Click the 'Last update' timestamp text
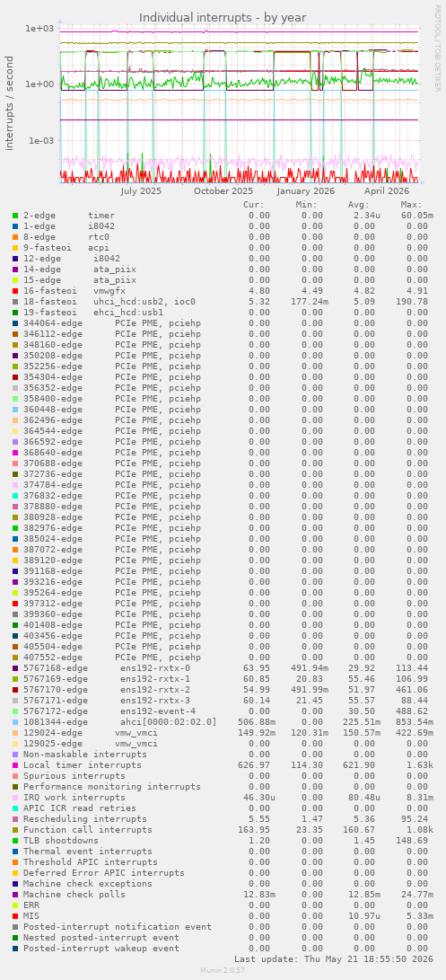446x980 pixels. pyautogui.click(x=334, y=958)
